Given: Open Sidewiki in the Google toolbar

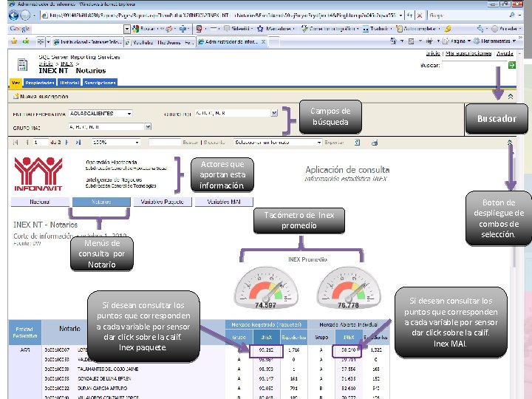Looking at the screenshot, I should click(x=238, y=29).
